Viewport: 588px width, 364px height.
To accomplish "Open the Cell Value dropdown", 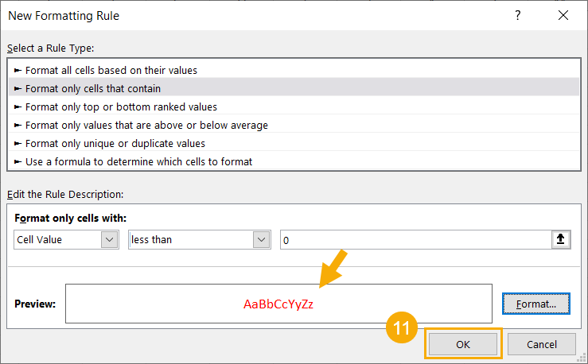I will pos(109,239).
